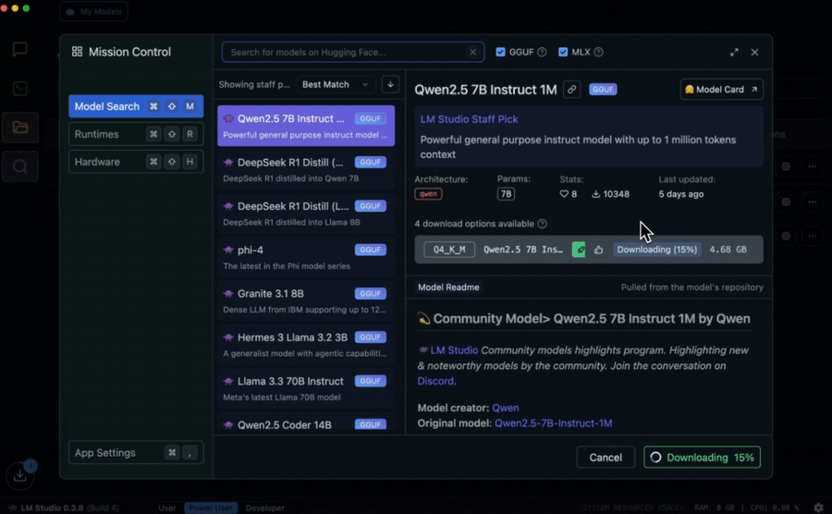
Task: Expand the Q4_K_M quantization selector
Action: click(x=449, y=249)
